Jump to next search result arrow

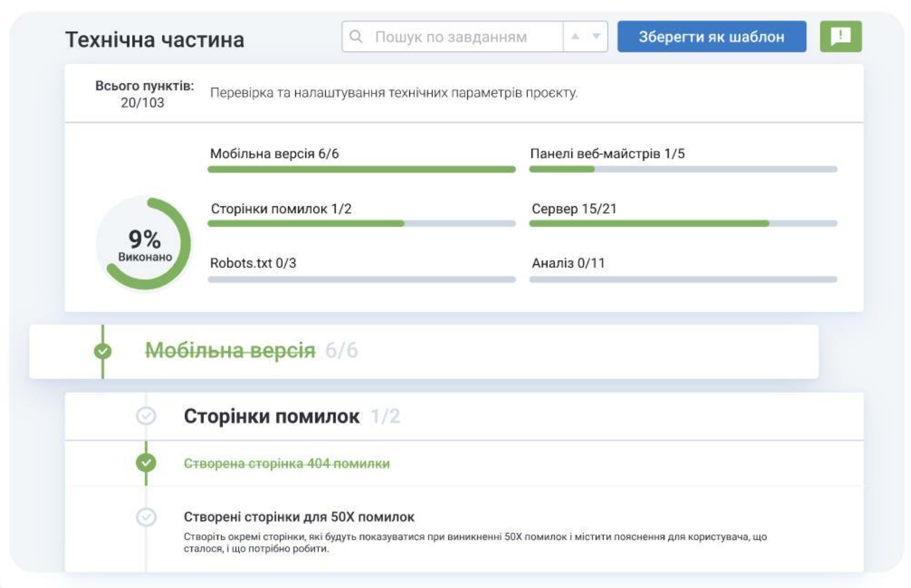point(596,37)
